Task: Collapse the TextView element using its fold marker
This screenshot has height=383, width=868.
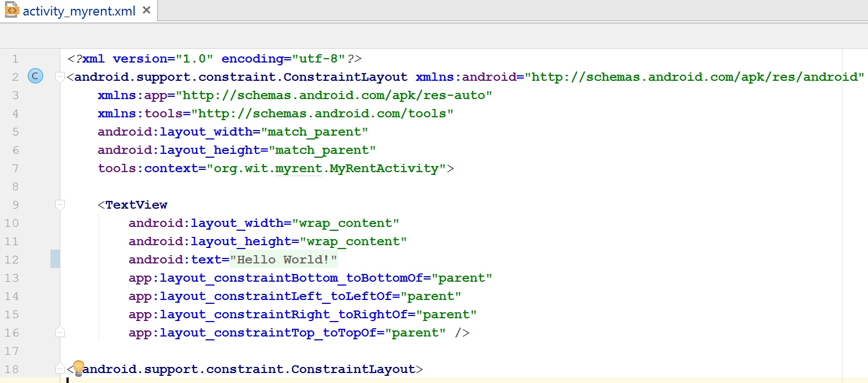Action: tap(59, 204)
